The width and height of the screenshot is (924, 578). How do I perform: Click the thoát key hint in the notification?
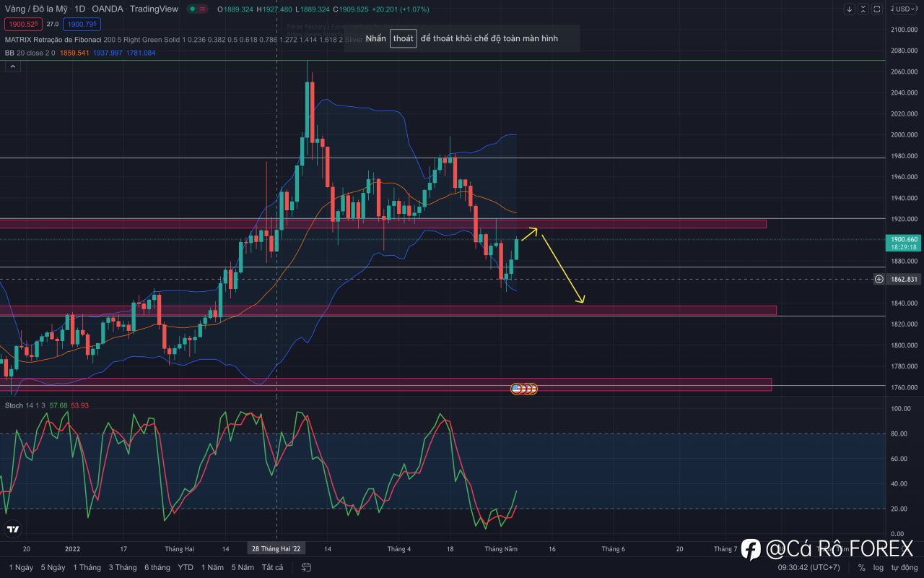(x=404, y=38)
